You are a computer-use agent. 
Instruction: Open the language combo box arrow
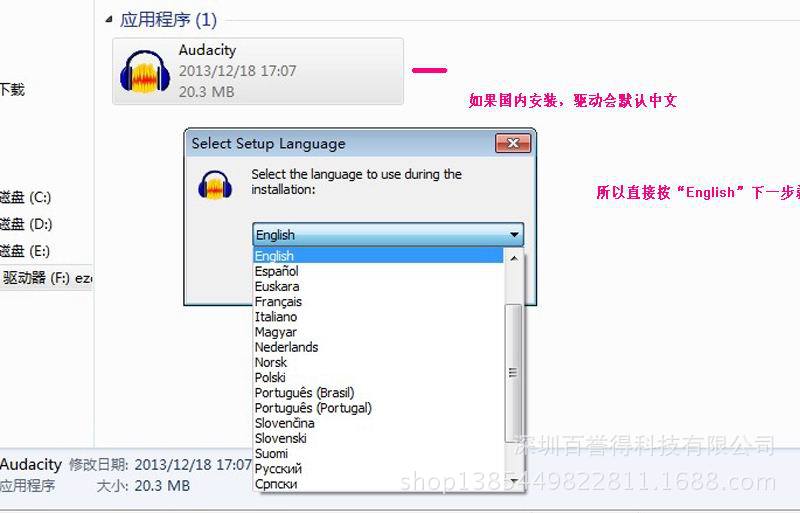point(514,235)
